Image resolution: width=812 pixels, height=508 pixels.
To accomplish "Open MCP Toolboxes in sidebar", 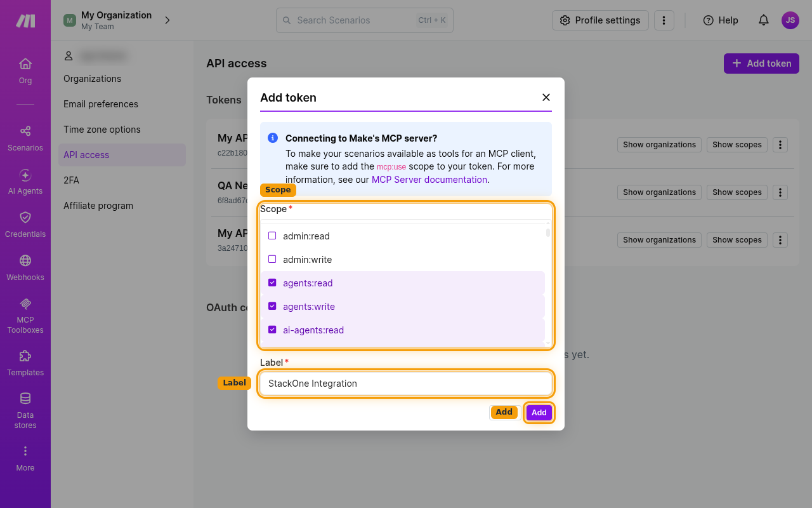I will click(x=25, y=316).
